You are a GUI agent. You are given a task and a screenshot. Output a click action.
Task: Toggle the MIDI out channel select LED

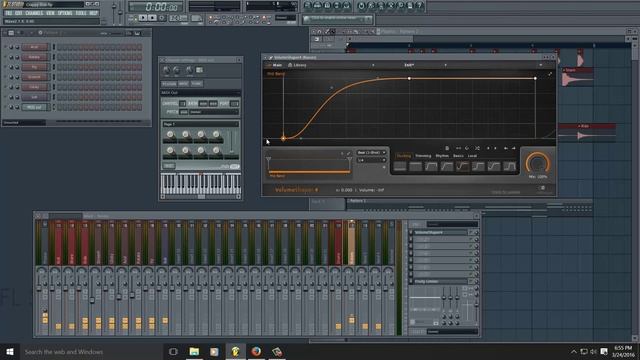(x=53, y=107)
